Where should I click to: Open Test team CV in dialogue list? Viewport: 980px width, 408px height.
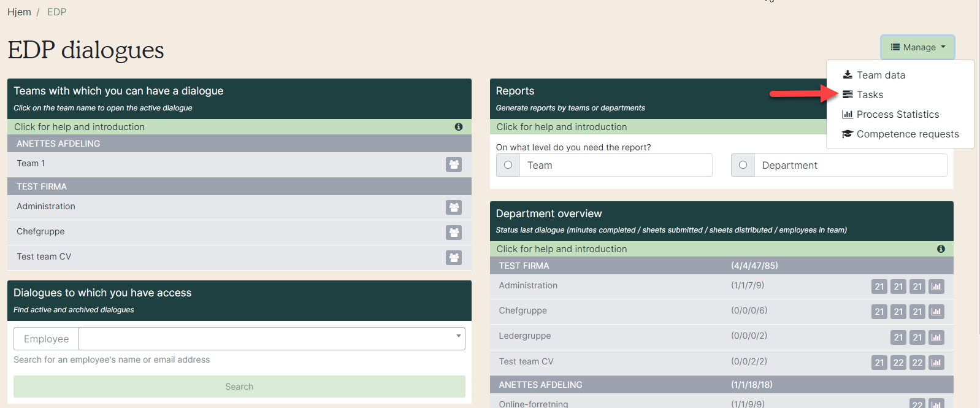point(44,256)
